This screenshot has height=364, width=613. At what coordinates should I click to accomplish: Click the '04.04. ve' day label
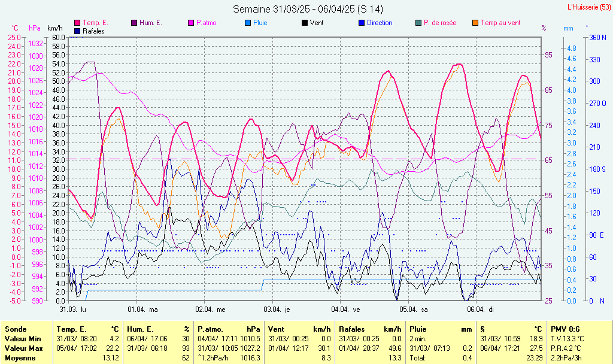pyautogui.click(x=345, y=310)
